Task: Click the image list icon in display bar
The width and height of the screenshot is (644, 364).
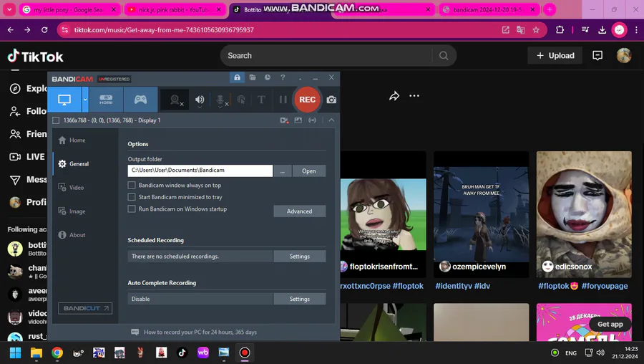Action: (x=298, y=120)
